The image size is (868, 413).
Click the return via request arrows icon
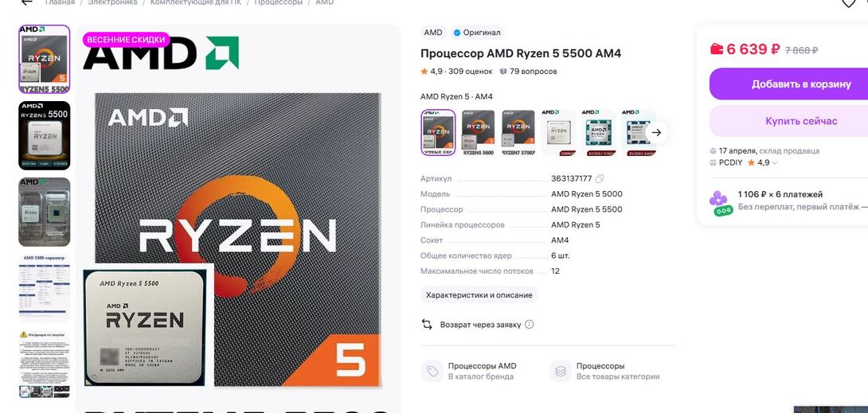tap(427, 325)
